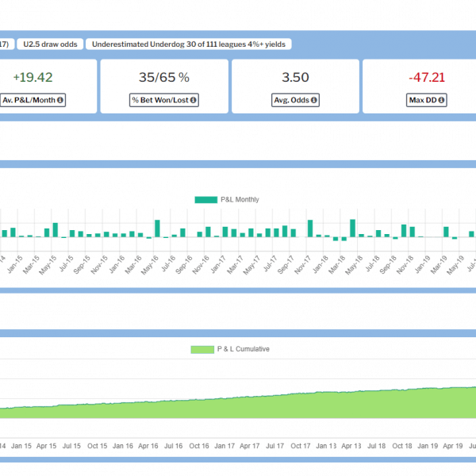Click the 3.50 average odds value
This screenshot has height=476, width=476.
pyautogui.click(x=295, y=77)
